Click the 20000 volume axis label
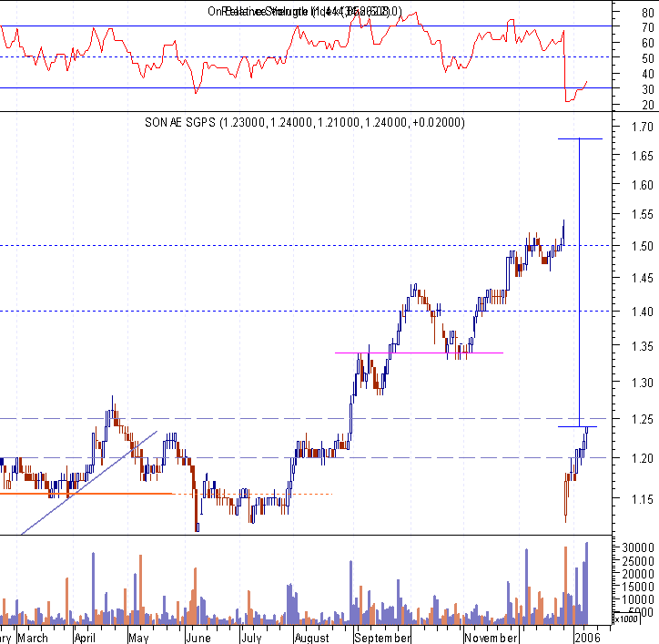This screenshot has height=644, width=659. 637,574
